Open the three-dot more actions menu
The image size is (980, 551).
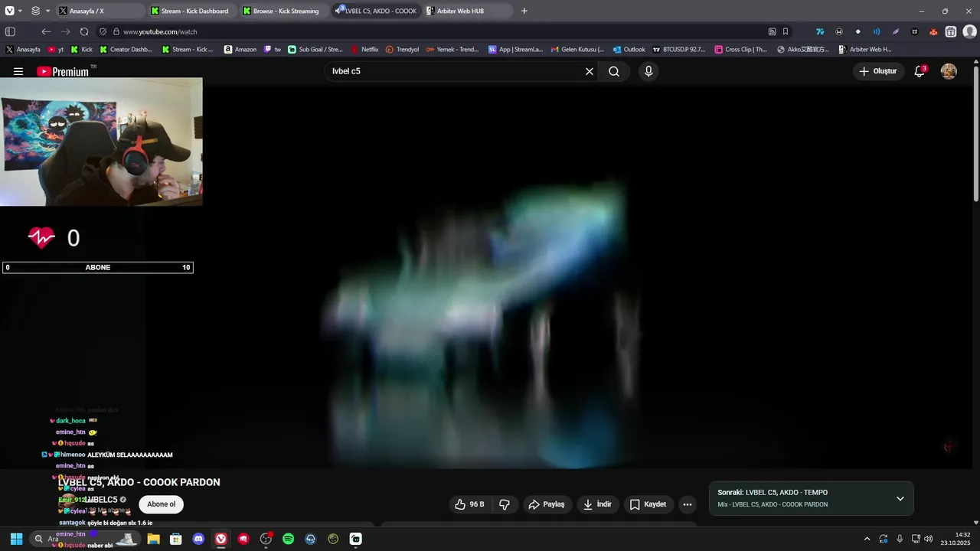(x=688, y=504)
